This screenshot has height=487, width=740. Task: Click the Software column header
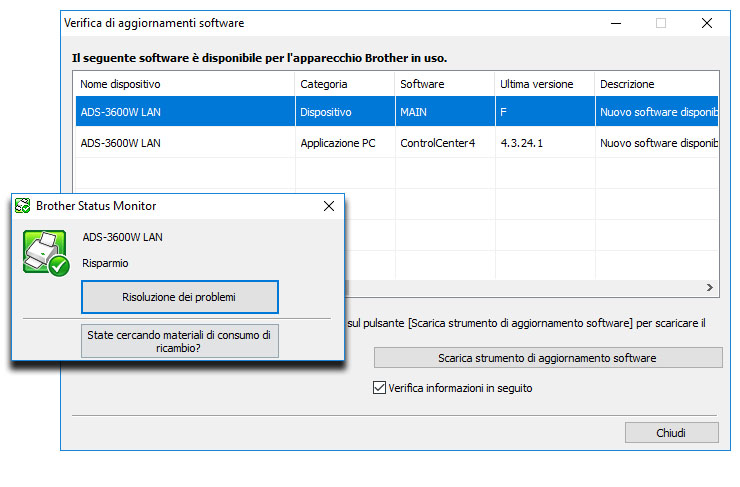pyautogui.click(x=443, y=84)
